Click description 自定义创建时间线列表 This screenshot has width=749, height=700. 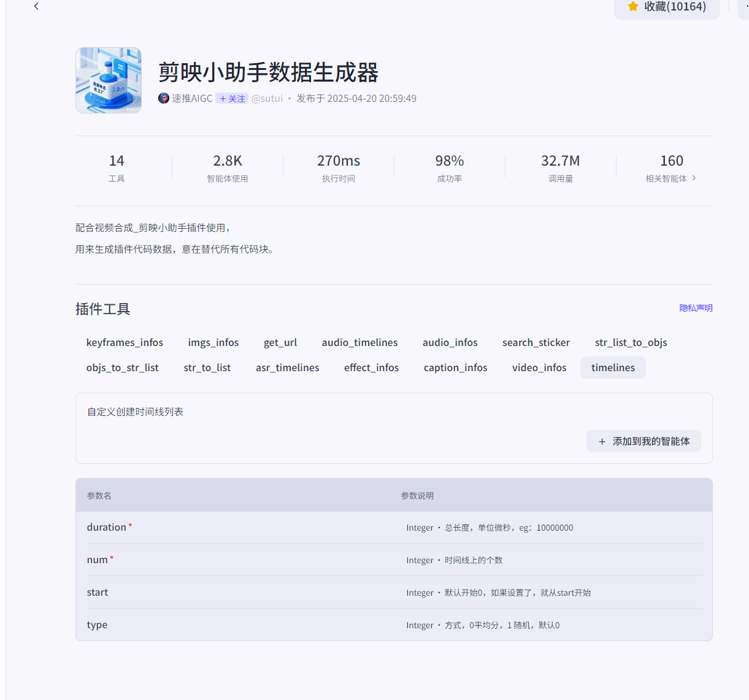click(x=136, y=412)
